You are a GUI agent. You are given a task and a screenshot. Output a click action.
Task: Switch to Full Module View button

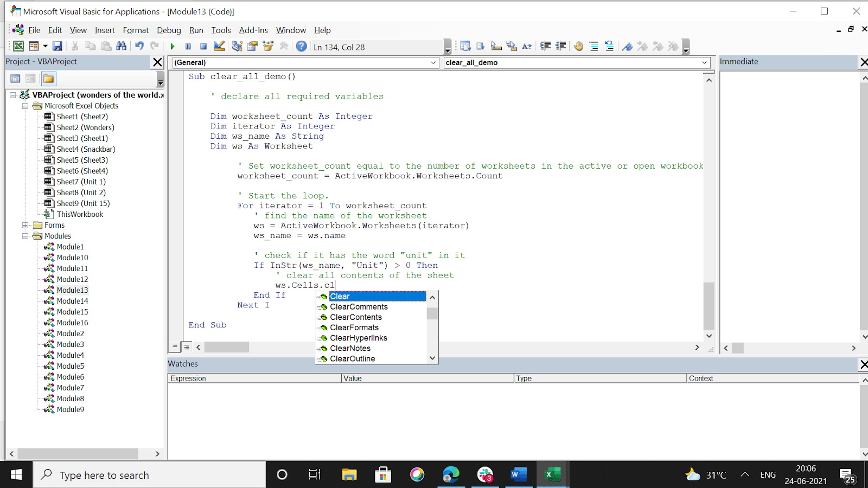click(186, 346)
